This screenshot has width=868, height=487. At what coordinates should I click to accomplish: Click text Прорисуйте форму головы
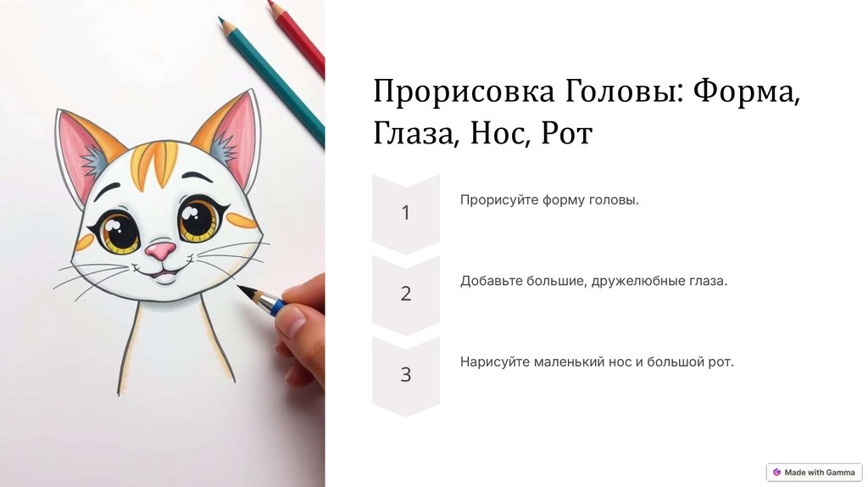tap(549, 200)
